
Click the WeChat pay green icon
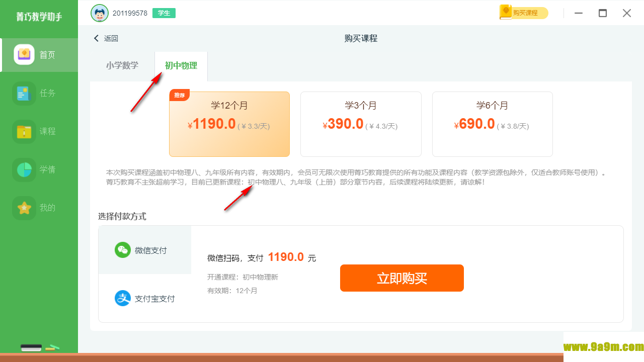[123, 250]
